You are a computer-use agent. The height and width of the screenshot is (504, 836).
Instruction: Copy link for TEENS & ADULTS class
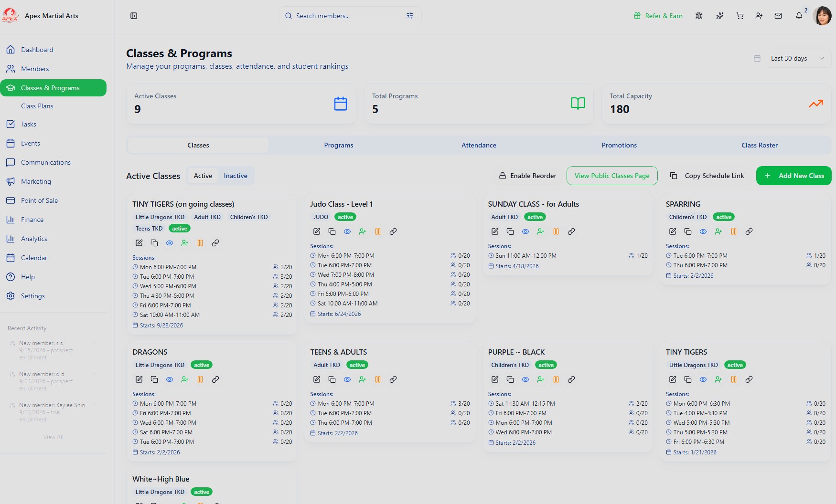[x=393, y=379]
